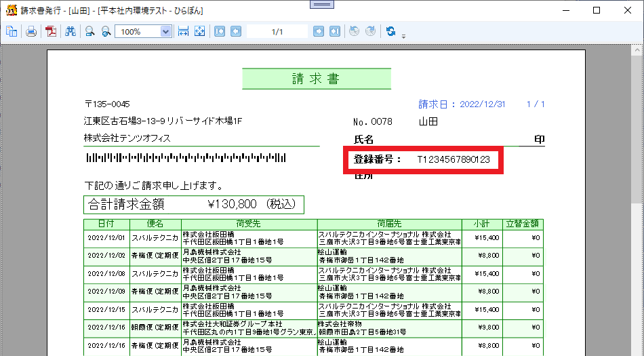The height and width of the screenshot is (356, 644).
Task: Click the navigate forward history icon
Action: [370, 31]
